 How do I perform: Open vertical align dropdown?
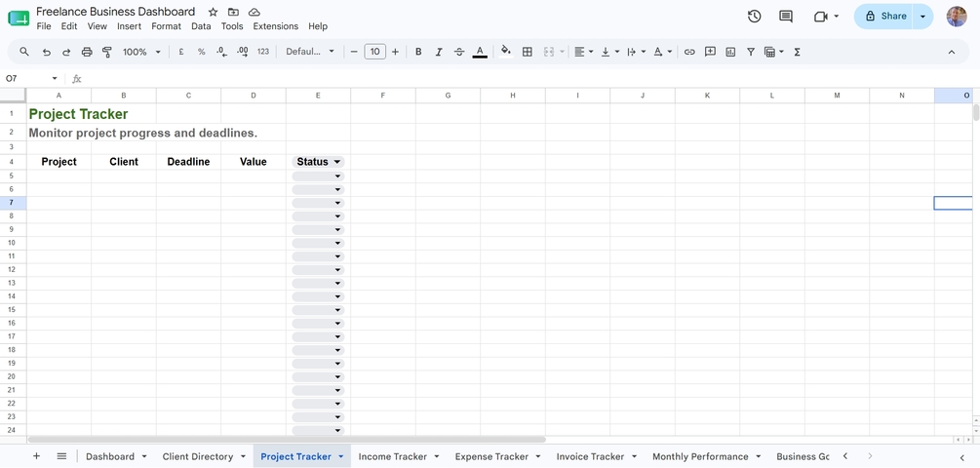[610, 52]
